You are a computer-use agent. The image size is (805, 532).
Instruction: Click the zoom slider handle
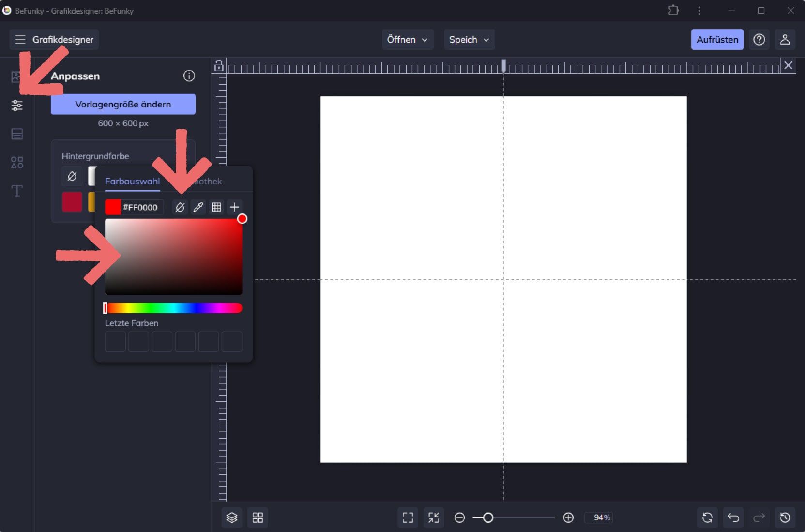click(x=488, y=517)
